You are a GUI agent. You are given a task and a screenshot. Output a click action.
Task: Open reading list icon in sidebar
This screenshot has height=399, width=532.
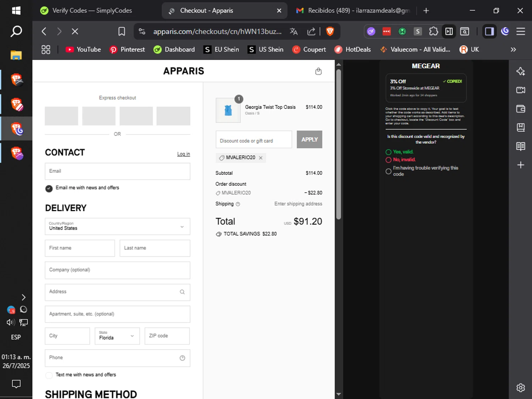pos(521,146)
